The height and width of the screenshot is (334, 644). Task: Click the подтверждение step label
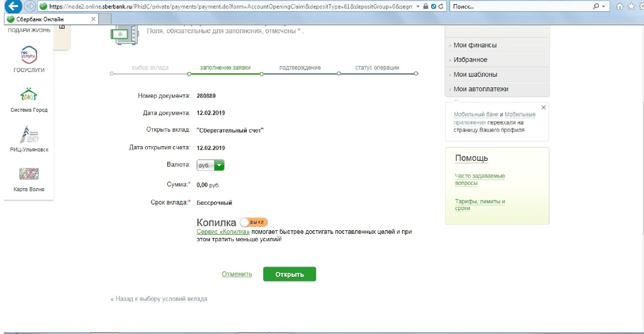[x=300, y=68]
